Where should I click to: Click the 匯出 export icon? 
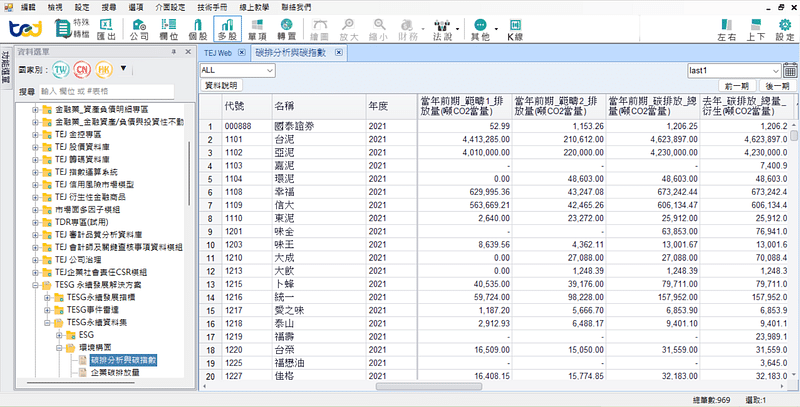[106, 30]
